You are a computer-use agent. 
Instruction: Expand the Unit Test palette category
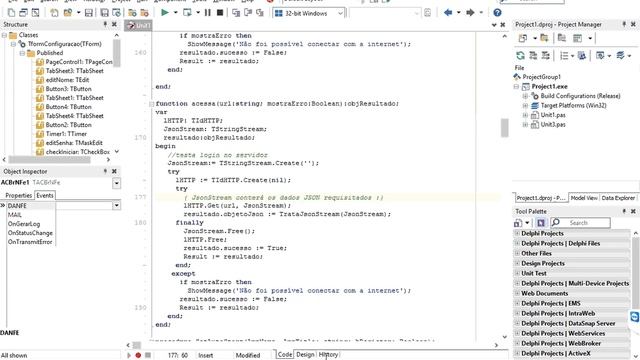coord(517,273)
